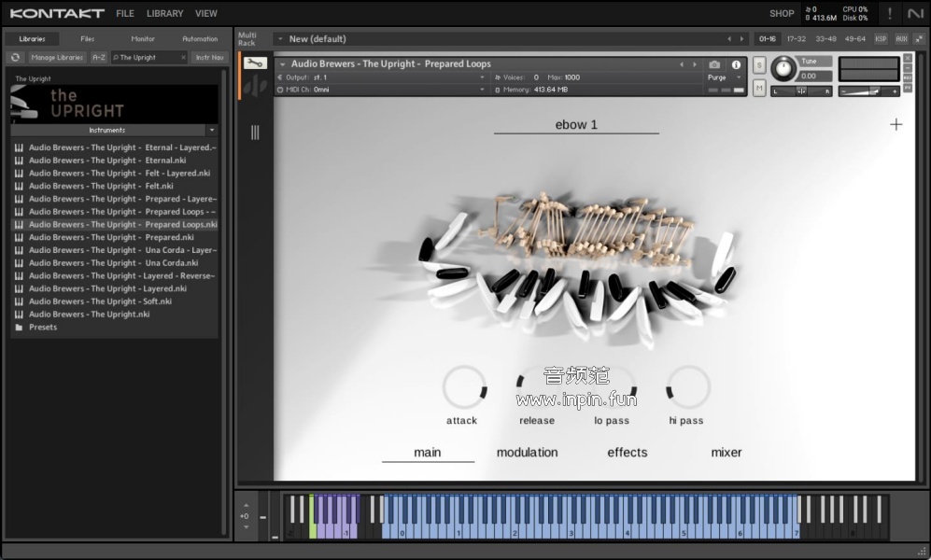Solo the instrument with the S button
The height and width of the screenshot is (560, 931).
759,64
